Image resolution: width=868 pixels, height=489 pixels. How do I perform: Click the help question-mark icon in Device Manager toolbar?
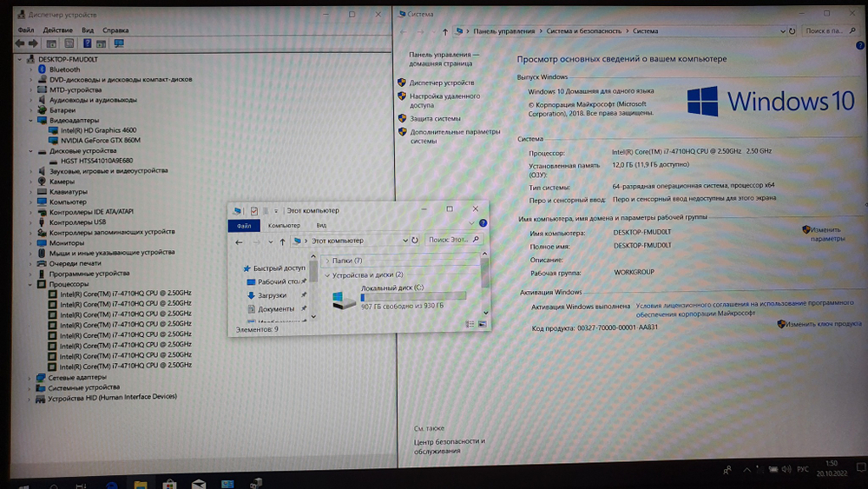tap(87, 43)
